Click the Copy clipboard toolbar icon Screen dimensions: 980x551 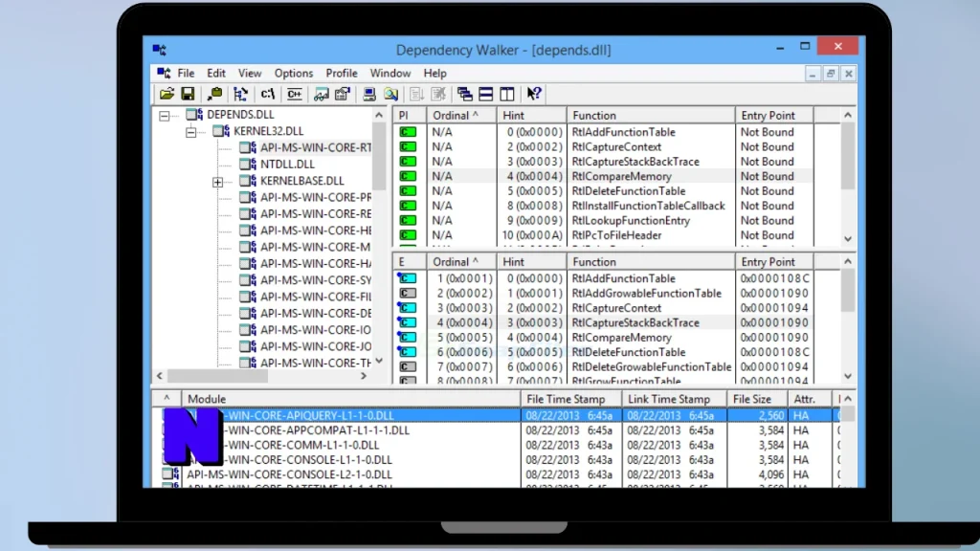(214, 94)
